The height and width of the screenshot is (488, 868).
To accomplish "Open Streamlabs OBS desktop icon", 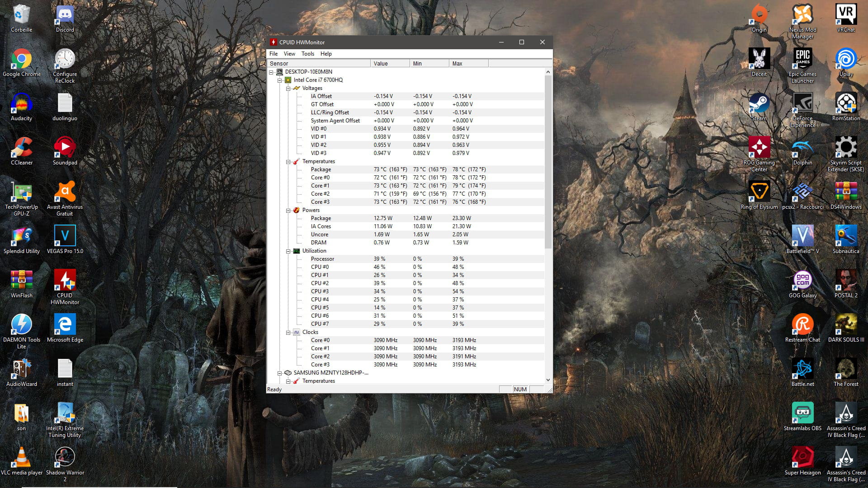I will click(802, 417).
